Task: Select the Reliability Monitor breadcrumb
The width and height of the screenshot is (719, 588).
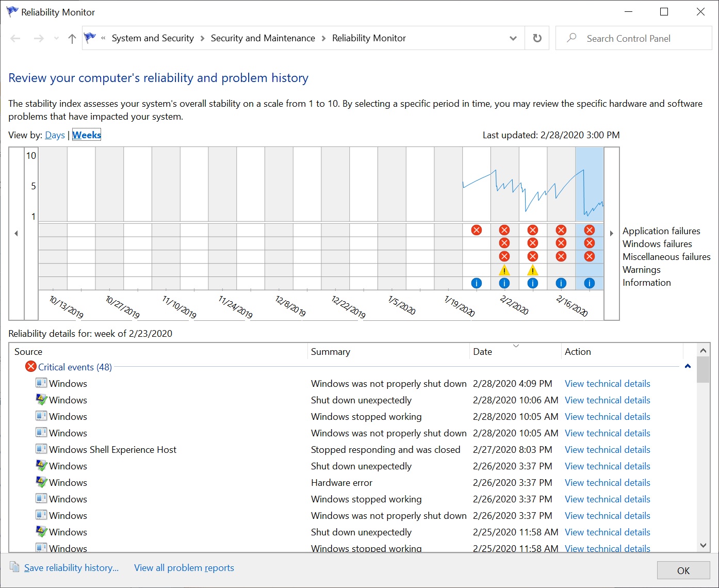Action: pyautogui.click(x=369, y=38)
